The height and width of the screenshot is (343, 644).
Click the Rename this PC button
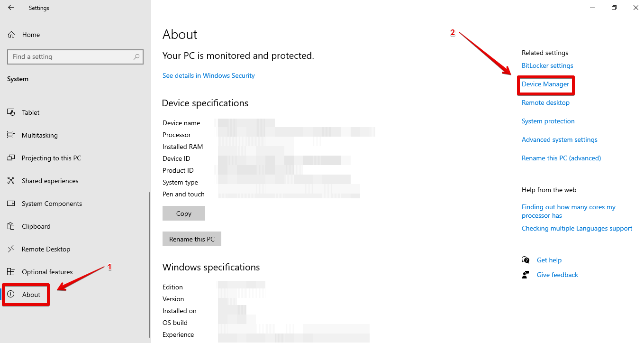tap(191, 239)
